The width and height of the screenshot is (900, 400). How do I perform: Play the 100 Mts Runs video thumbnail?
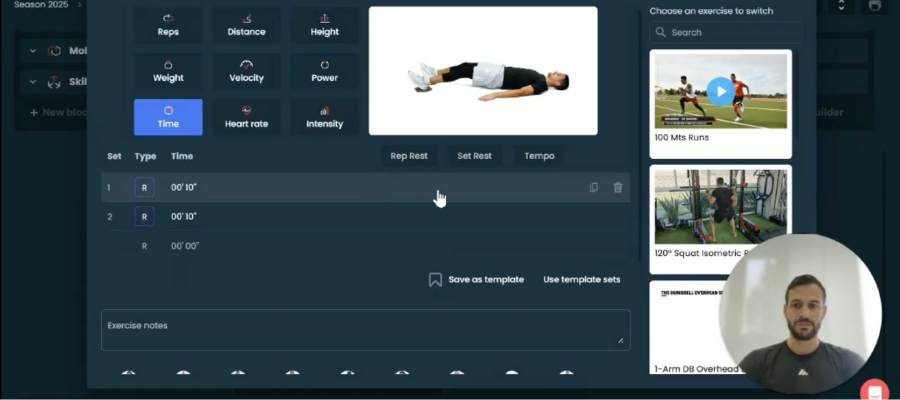[x=720, y=92]
